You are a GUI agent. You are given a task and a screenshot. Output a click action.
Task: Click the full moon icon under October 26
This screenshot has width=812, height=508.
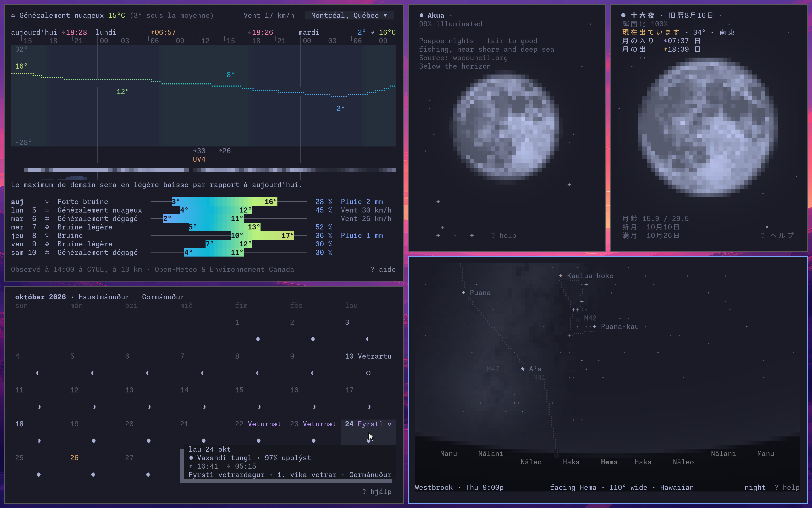pos(93,475)
